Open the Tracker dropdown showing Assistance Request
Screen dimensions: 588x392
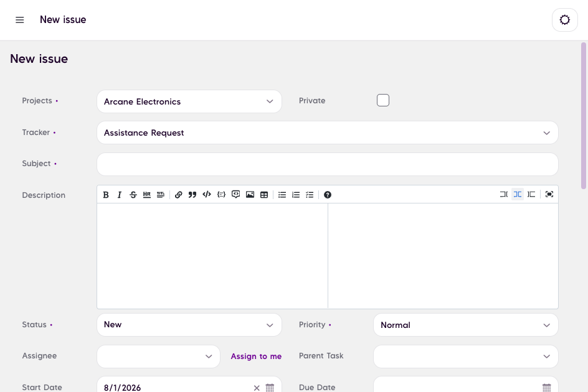328,133
